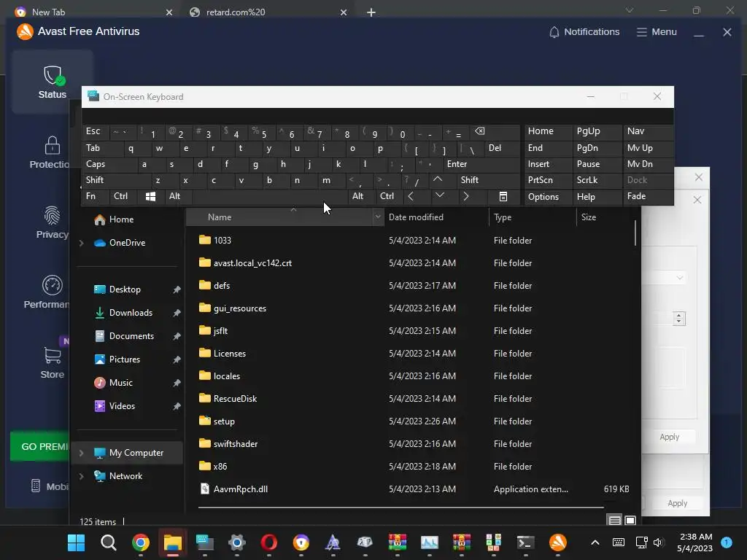Select the AavmRpch.dll file
The image size is (747, 560).
[x=241, y=489]
